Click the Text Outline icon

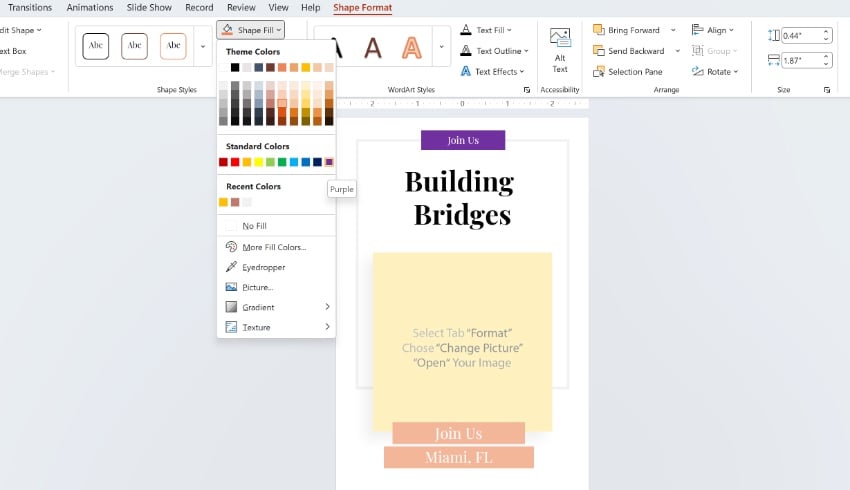coord(466,51)
